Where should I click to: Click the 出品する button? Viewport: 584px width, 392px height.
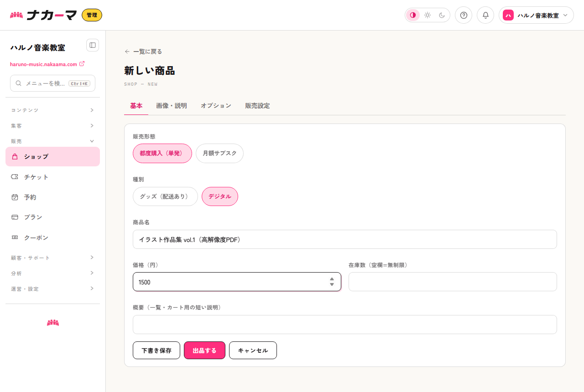204,351
